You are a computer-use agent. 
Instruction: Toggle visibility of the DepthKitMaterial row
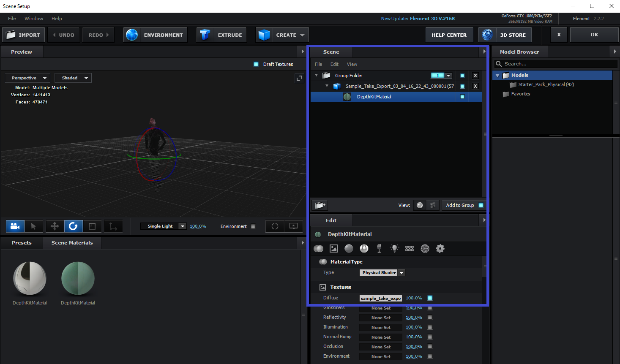[x=462, y=97]
